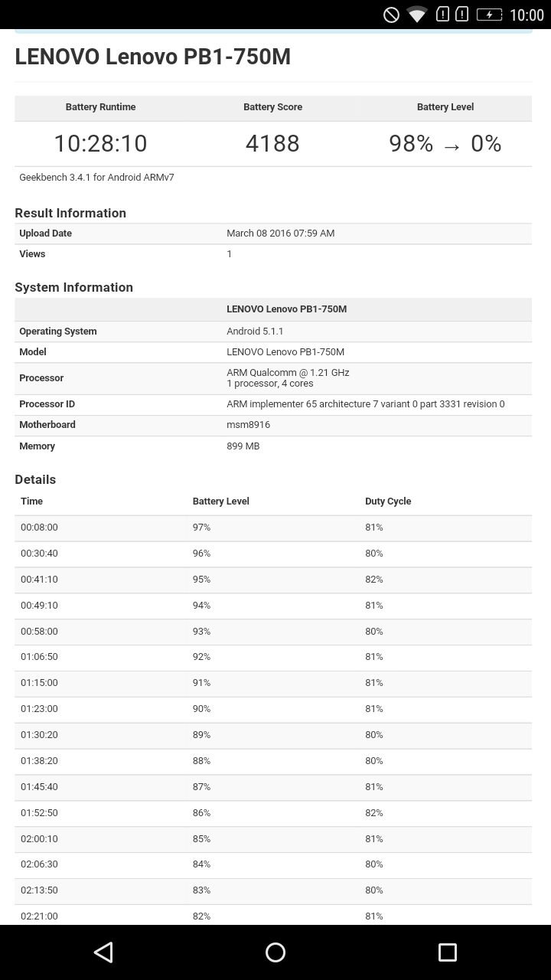Select the Upload Date row

(x=273, y=234)
